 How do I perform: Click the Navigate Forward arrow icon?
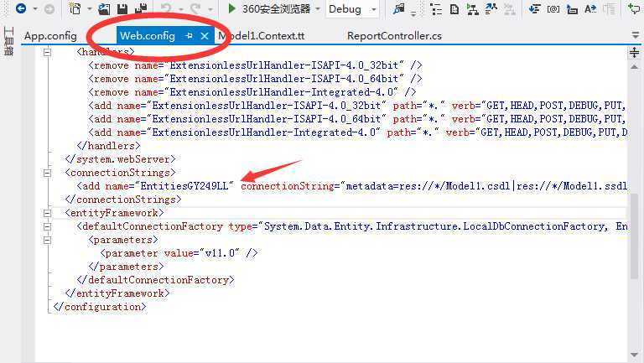49,8
